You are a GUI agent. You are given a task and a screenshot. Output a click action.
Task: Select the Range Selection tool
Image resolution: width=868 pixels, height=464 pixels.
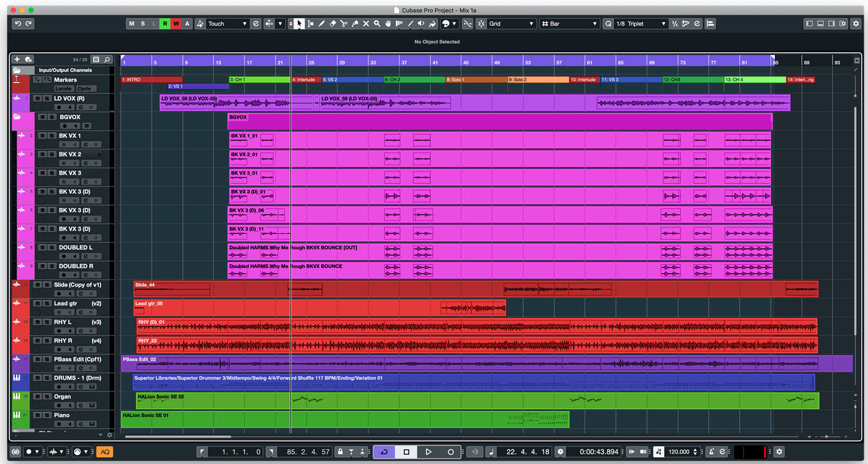(311, 24)
